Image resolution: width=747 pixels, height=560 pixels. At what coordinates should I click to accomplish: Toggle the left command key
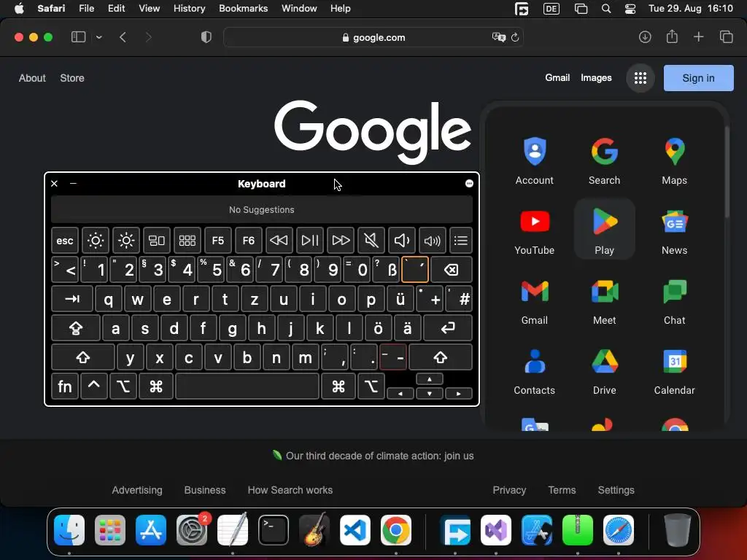(156, 386)
